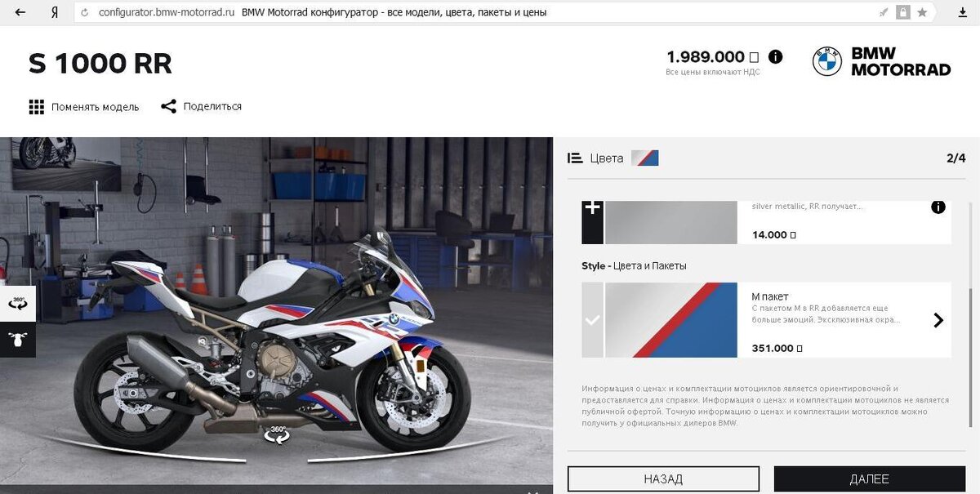This screenshot has height=494, width=980.
Task: Add the 14.000 color option with plus
Action: [592, 221]
